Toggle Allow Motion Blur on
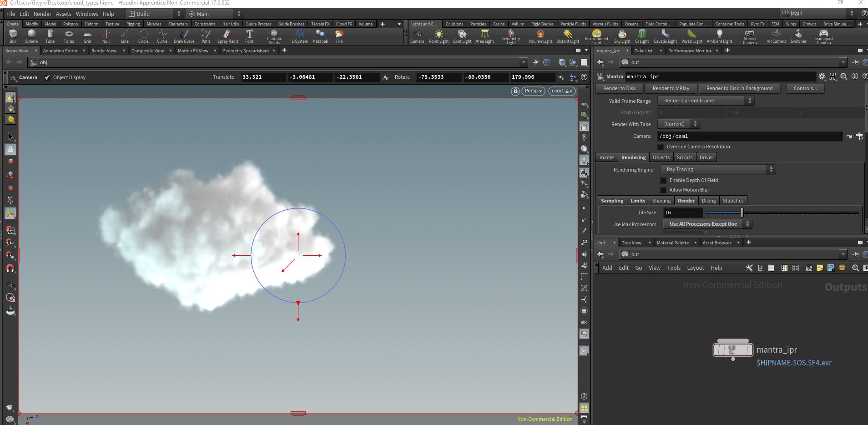868x425 pixels. click(x=663, y=190)
